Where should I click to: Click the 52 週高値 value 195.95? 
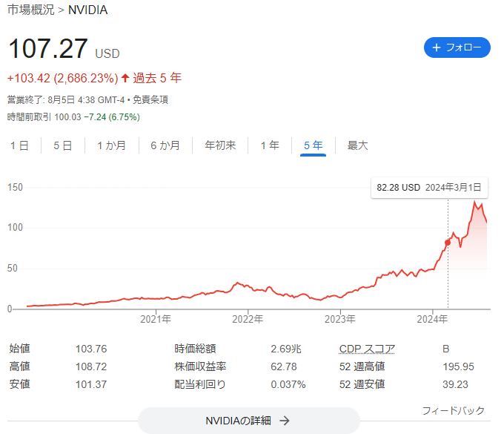click(458, 366)
